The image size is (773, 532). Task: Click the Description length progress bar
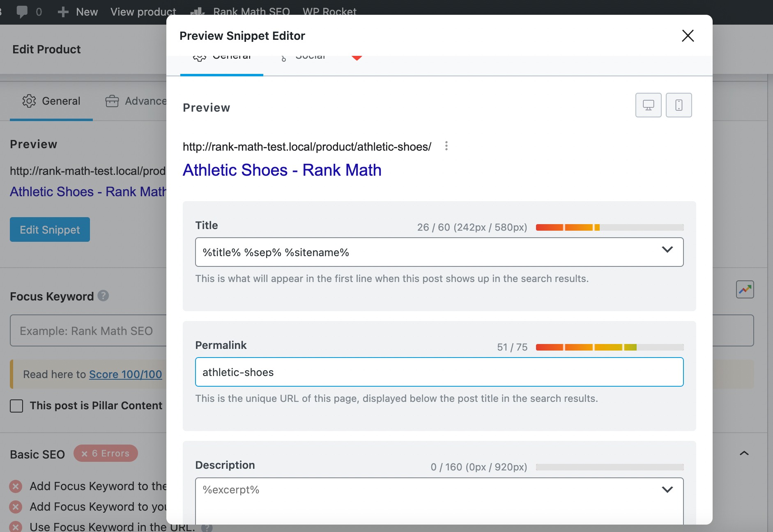610,467
